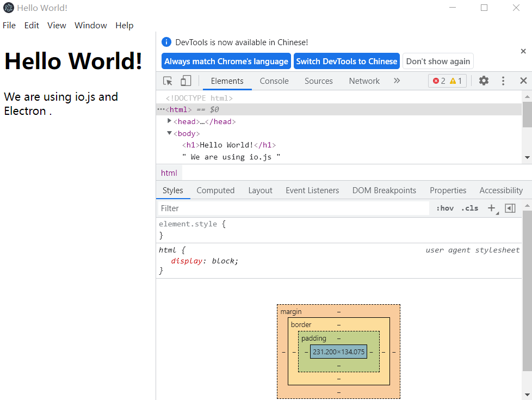Select the DOM Breakpoints sub-tab
532x400 pixels.
(384, 190)
